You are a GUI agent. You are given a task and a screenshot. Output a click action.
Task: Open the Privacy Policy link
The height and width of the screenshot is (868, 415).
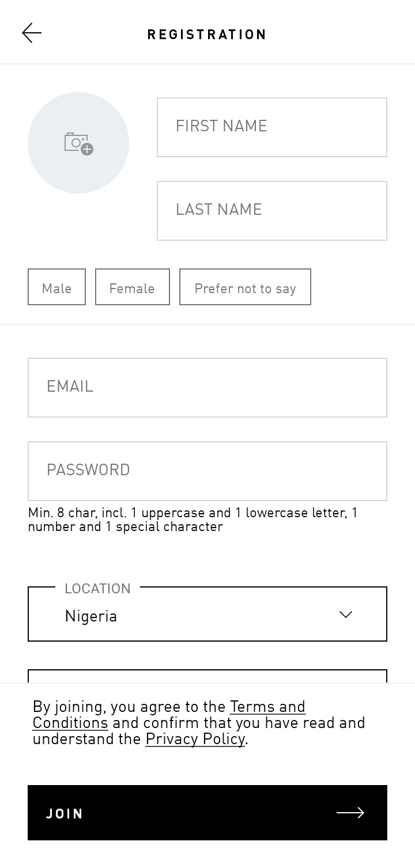195,739
